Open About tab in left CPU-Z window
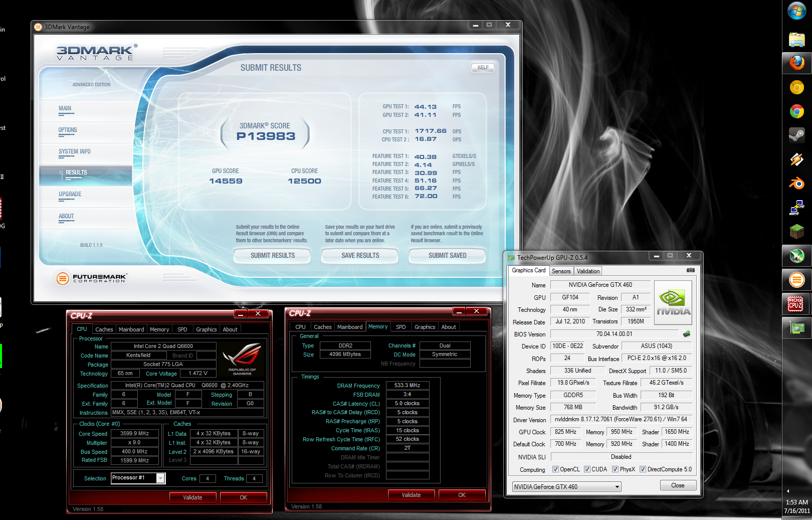This screenshot has width=812, height=520. (x=230, y=329)
